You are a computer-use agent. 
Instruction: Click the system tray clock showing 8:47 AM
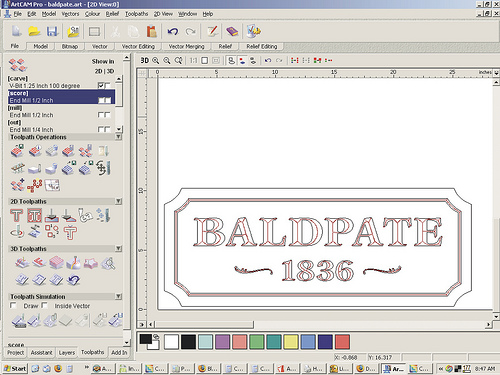(485, 369)
